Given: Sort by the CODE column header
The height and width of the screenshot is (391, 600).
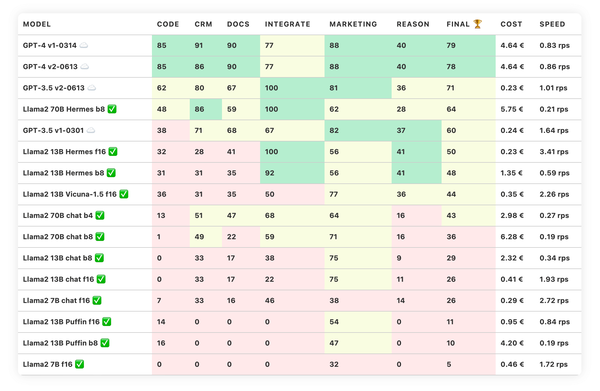Looking at the screenshot, I should (168, 24).
